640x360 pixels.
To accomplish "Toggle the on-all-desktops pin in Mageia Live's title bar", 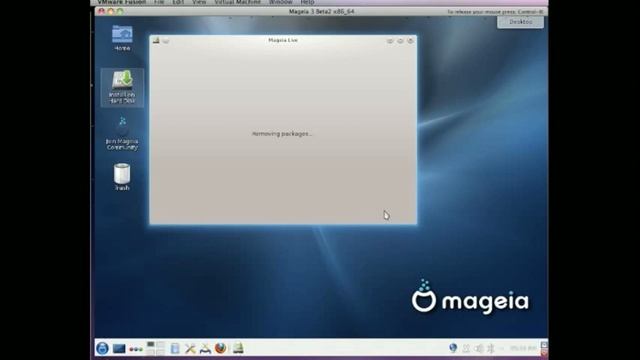I will (165, 40).
